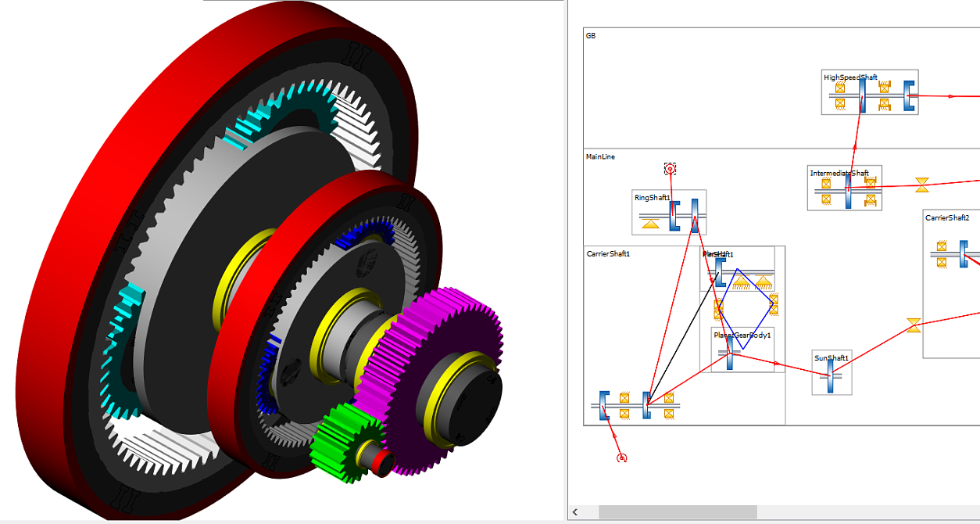Click the GB group label
The image size is (980, 524).
coord(591,35)
